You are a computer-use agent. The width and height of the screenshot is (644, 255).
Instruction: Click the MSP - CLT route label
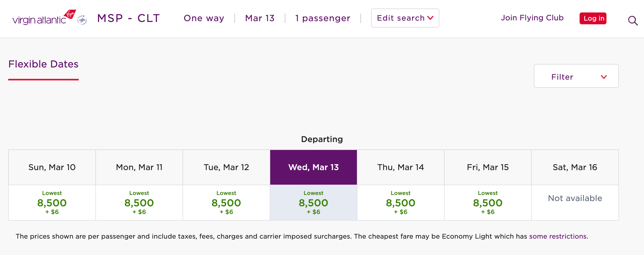pyautogui.click(x=128, y=18)
